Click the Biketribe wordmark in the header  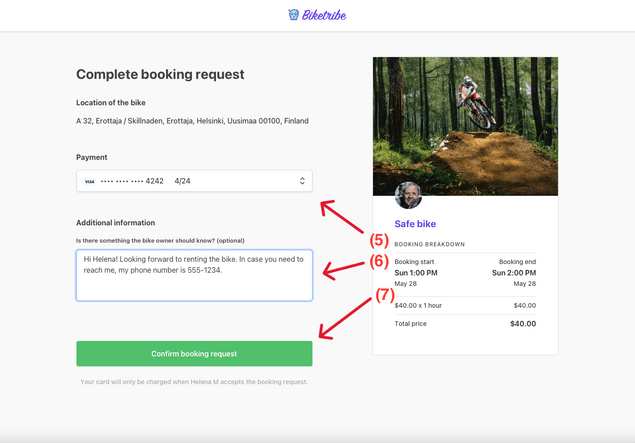(324, 15)
